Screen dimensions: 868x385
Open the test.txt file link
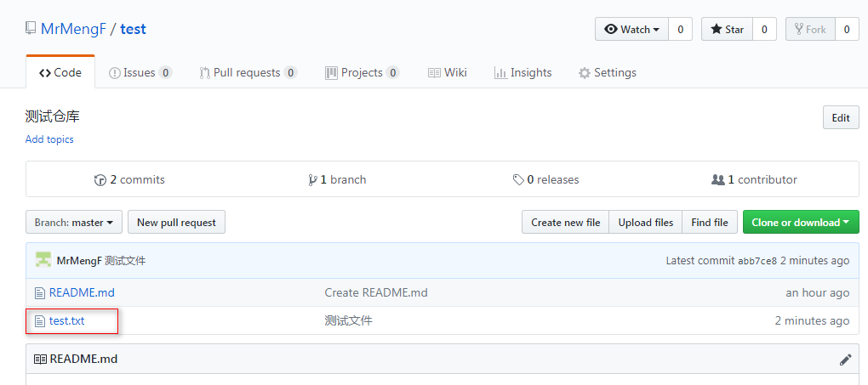pyautogui.click(x=66, y=321)
